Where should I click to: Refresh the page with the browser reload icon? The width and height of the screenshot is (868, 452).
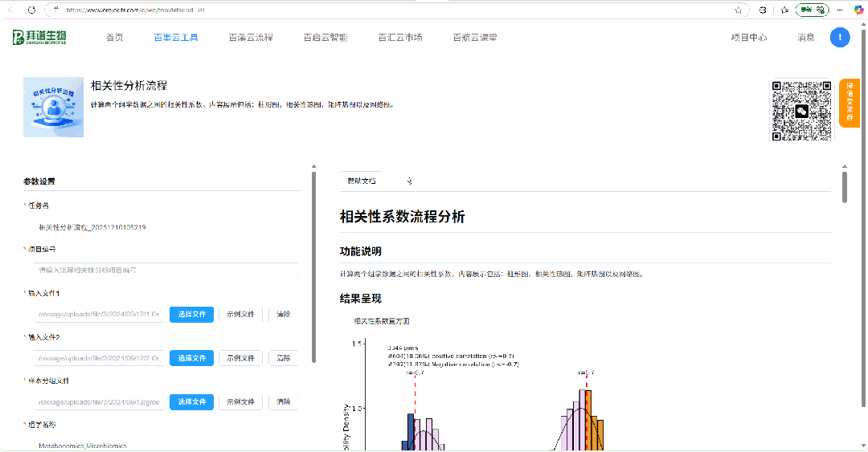pos(31,10)
